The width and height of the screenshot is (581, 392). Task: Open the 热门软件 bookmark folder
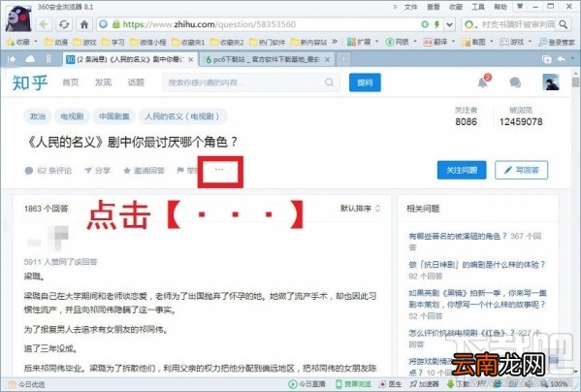coord(267,42)
